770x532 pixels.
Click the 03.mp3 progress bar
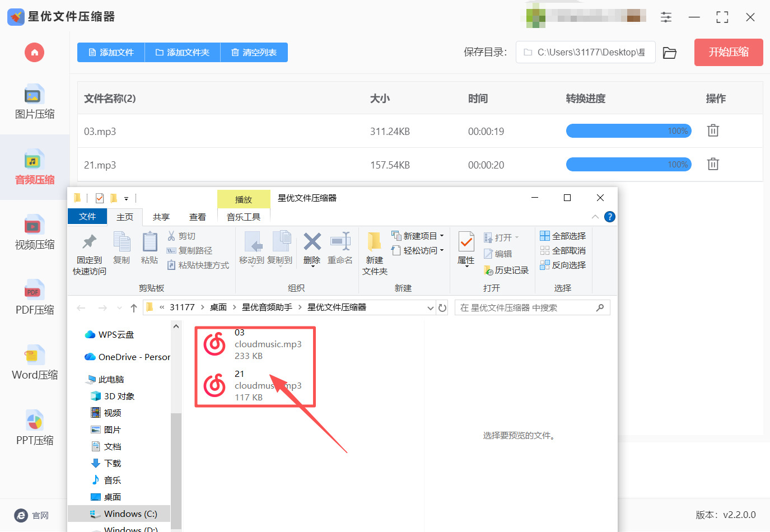(629, 131)
